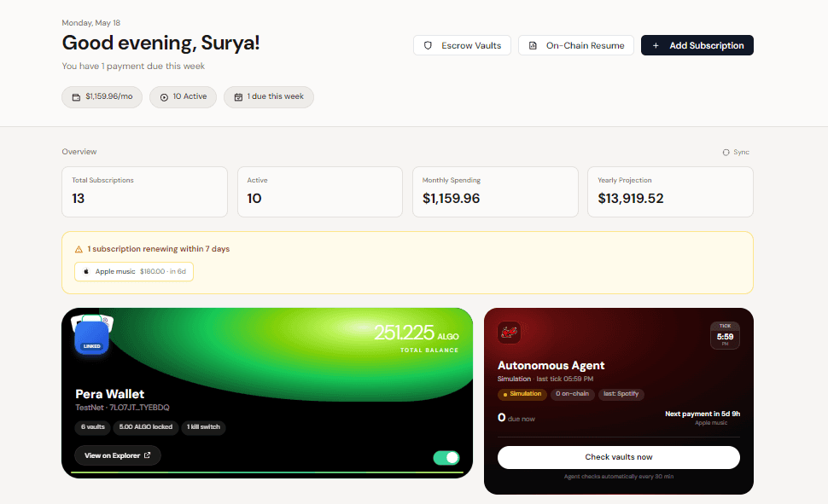Check vaults now
Image resolution: width=828 pixels, height=504 pixels.
619,457
